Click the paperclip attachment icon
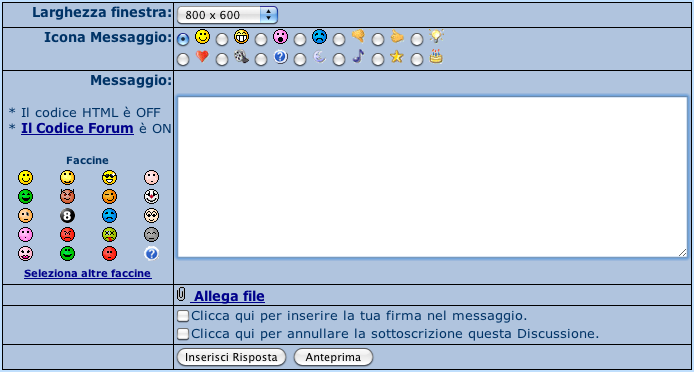The image size is (694, 372). pos(181,294)
